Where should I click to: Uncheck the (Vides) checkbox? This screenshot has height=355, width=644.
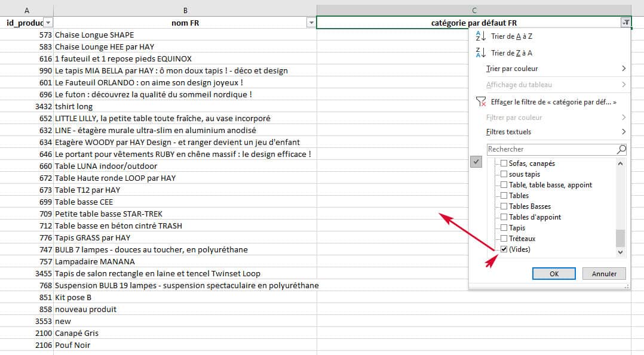click(504, 249)
